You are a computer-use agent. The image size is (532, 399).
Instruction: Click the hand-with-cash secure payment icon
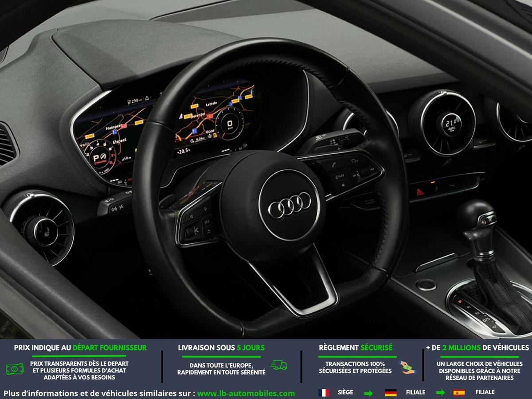(x=407, y=368)
